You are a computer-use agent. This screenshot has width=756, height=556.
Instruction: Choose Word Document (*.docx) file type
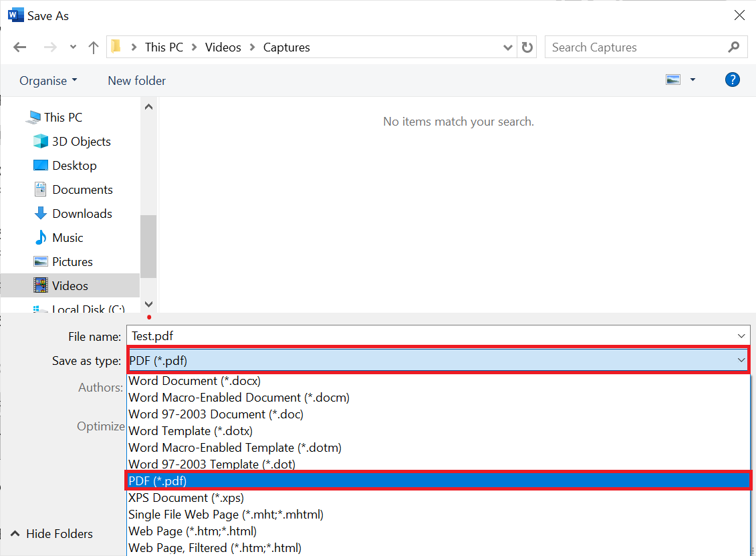point(195,381)
